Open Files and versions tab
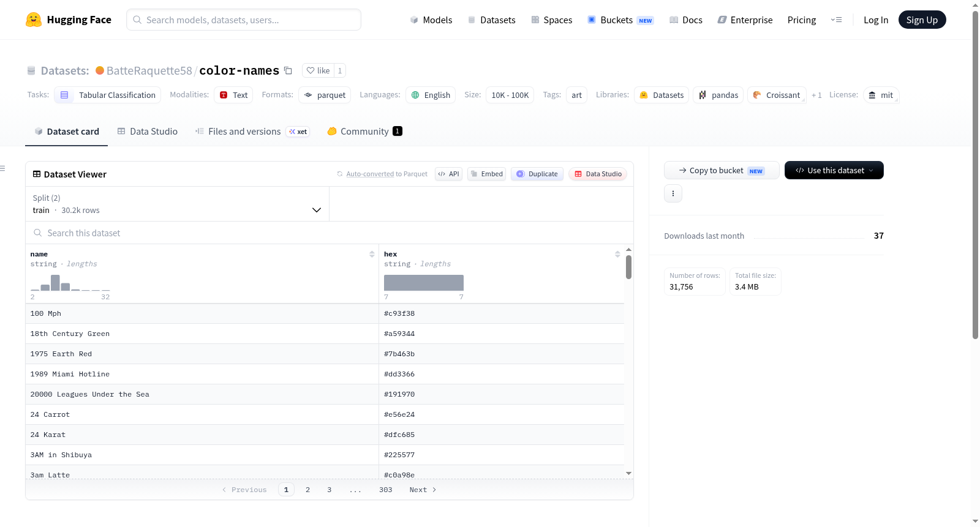 252,131
